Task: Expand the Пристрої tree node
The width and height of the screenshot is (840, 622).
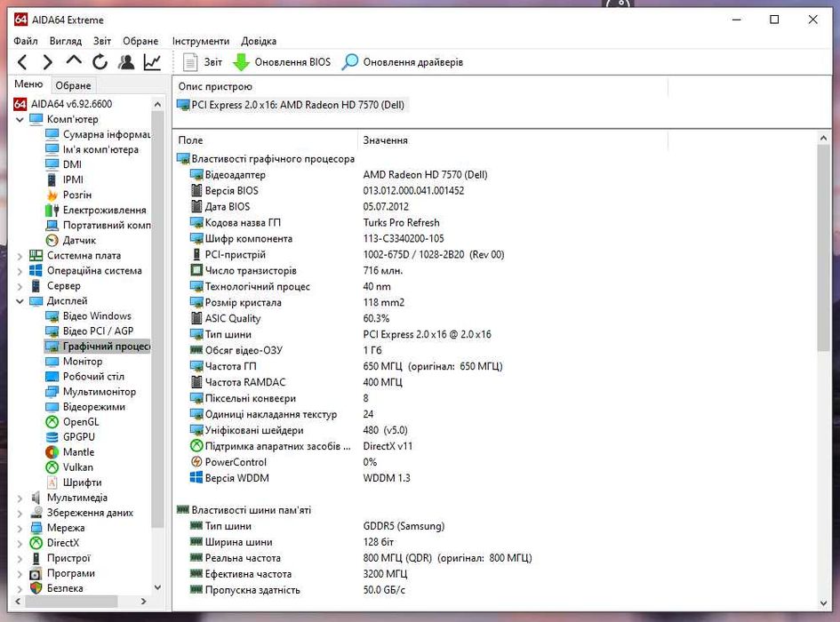Action: [x=20, y=558]
